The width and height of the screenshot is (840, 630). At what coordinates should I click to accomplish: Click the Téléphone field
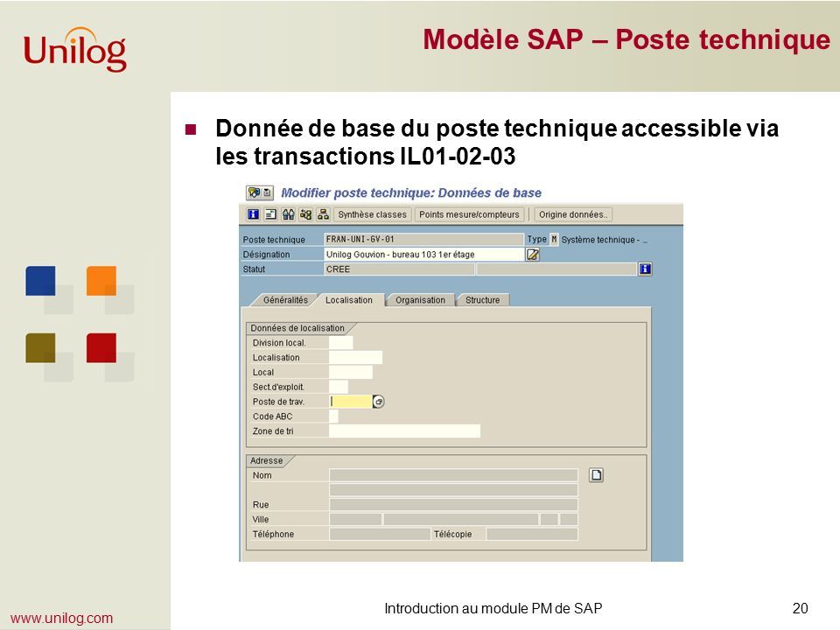point(380,534)
